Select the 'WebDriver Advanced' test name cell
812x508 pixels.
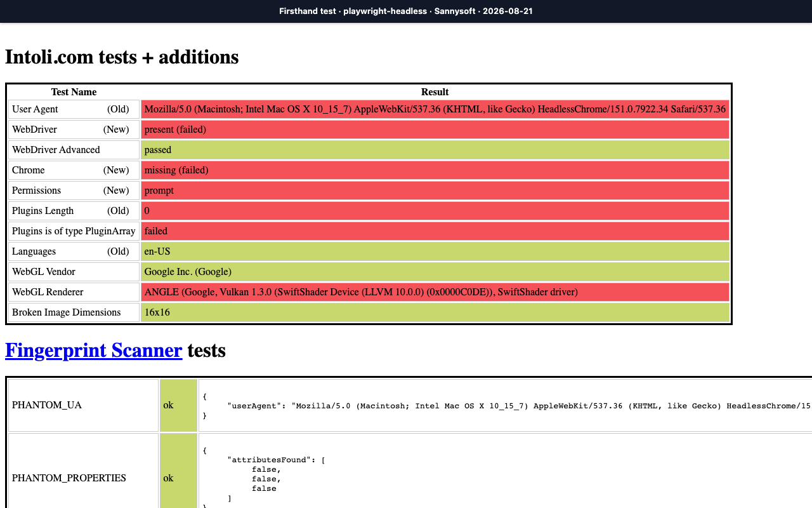point(74,150)
